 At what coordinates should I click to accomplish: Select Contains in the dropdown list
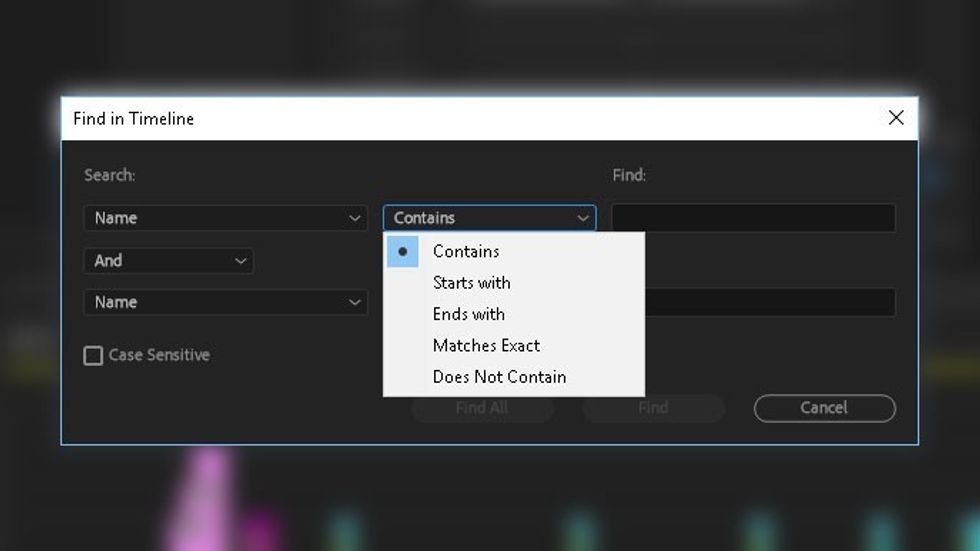click(x=514, y=251)
